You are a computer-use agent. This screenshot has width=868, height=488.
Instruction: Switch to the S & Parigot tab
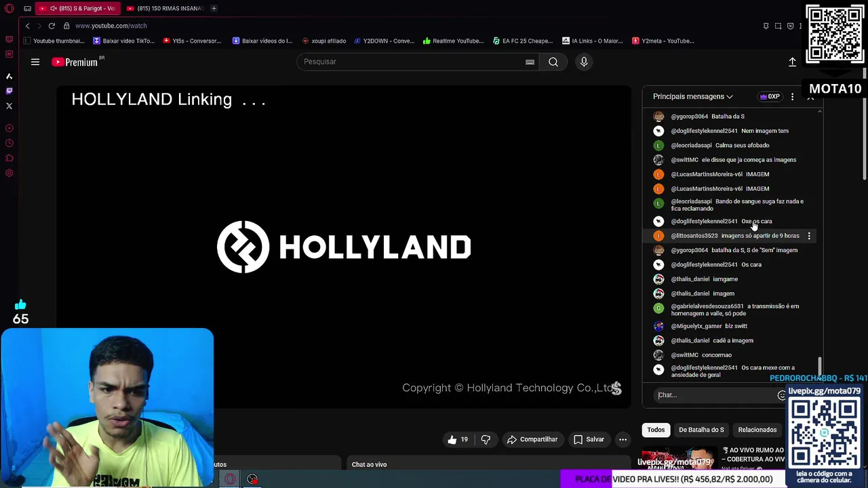tap(78, 8)
